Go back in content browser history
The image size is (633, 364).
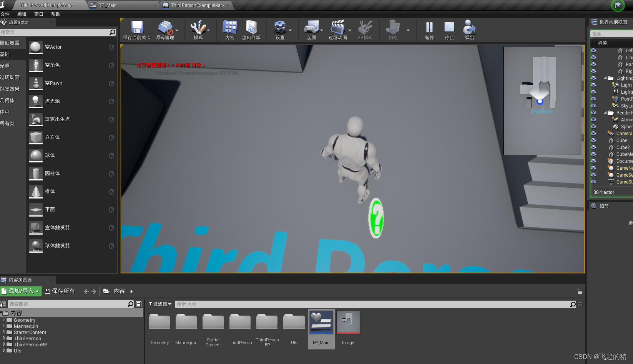tap(86, 291)
